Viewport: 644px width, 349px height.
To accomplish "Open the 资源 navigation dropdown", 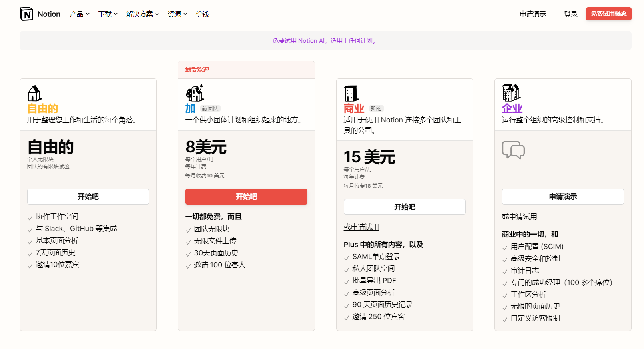I will tap(177, 14).
